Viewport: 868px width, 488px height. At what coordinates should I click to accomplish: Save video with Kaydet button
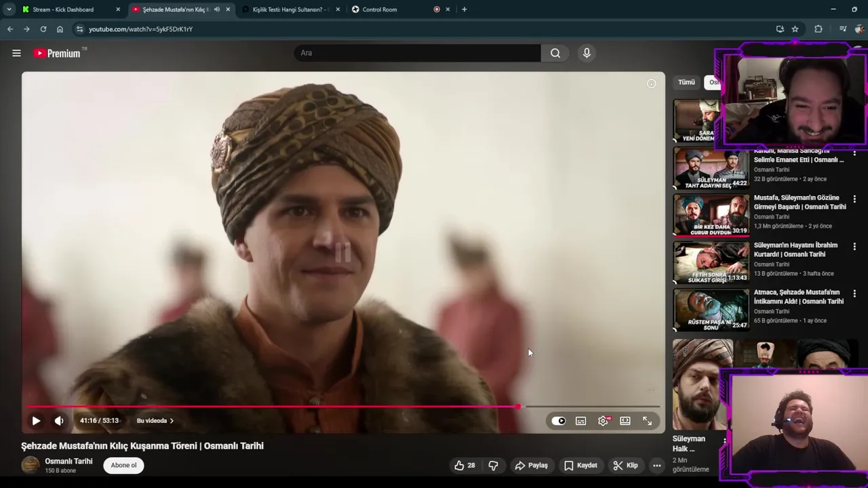(x=580, y=466)
